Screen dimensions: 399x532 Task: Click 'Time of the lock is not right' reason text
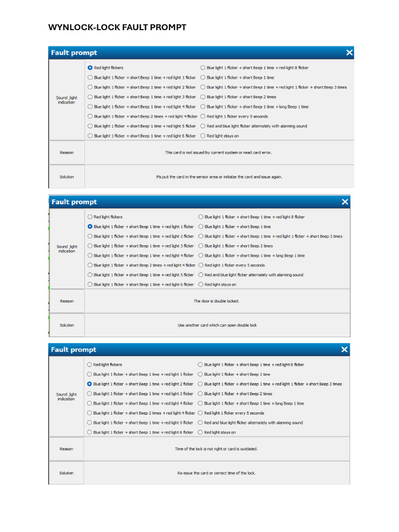click(x=216, y=449)
